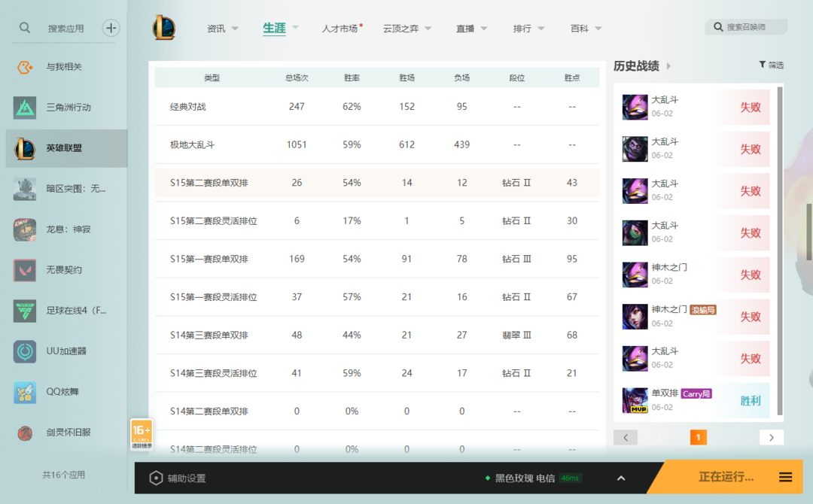Viewport: 813px width, 504px height.
Task: Open the 龙息：神寂 game icon
Action: pos(25,229)
